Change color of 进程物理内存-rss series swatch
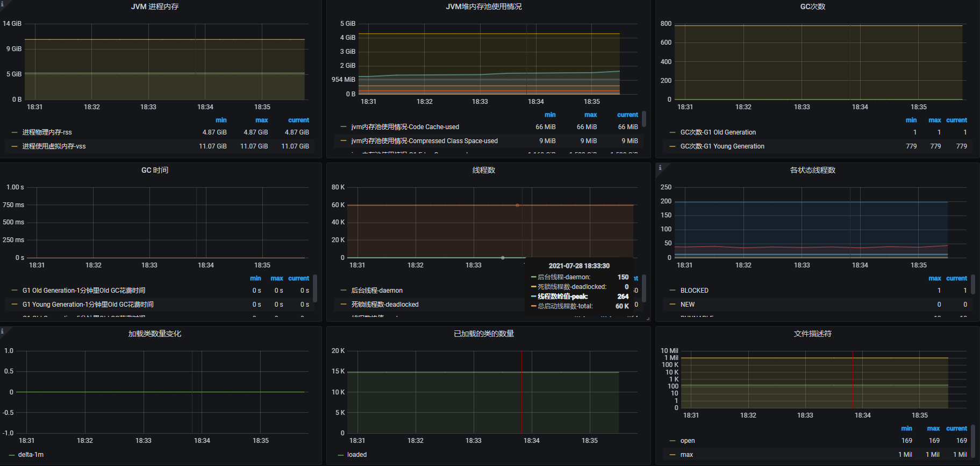The width and height of the screenshot is (980, 466). click(15, 132)
